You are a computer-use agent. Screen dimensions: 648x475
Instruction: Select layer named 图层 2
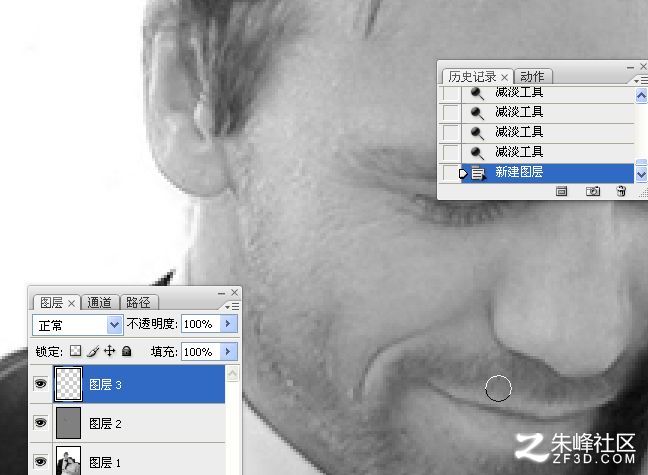click(x=105, y=424)
